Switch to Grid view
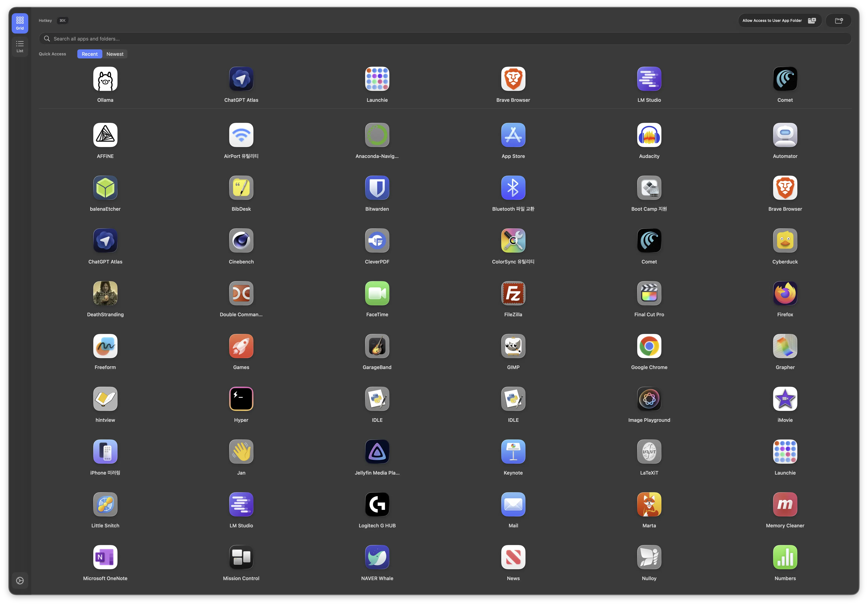This screenshot has height=605, width=868. point(20,23)
